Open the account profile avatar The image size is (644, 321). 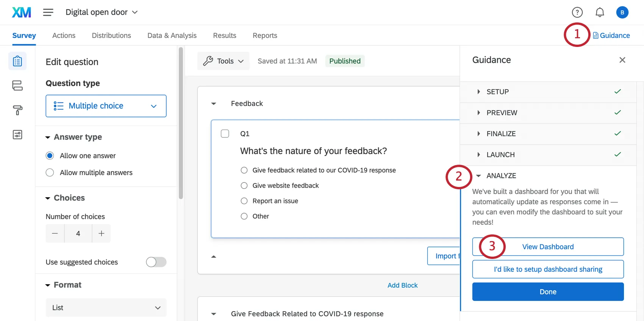(x=622, y=12)
